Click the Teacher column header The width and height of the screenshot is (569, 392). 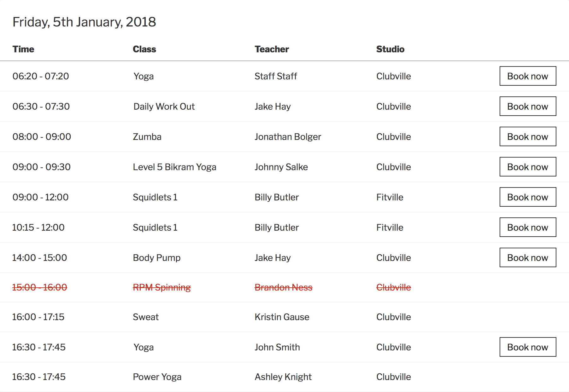[272, 49]
